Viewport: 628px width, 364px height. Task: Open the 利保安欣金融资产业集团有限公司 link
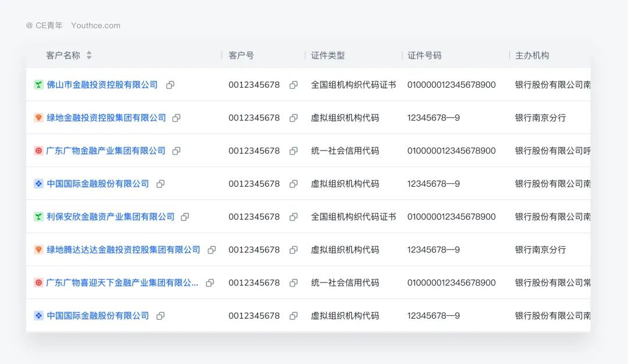(110, 217)
